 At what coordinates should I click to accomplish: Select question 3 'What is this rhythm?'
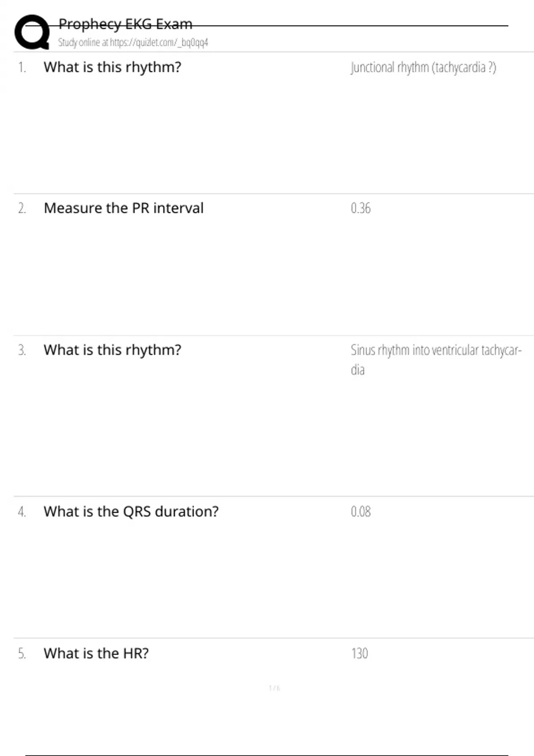click(113, 350)
